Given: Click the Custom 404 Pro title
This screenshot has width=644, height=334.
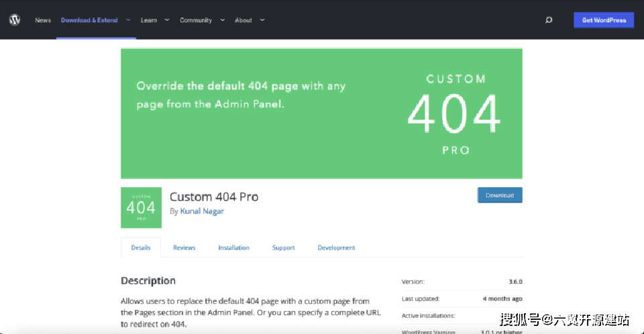Looking at the screenshot, I should coord(214,197).
